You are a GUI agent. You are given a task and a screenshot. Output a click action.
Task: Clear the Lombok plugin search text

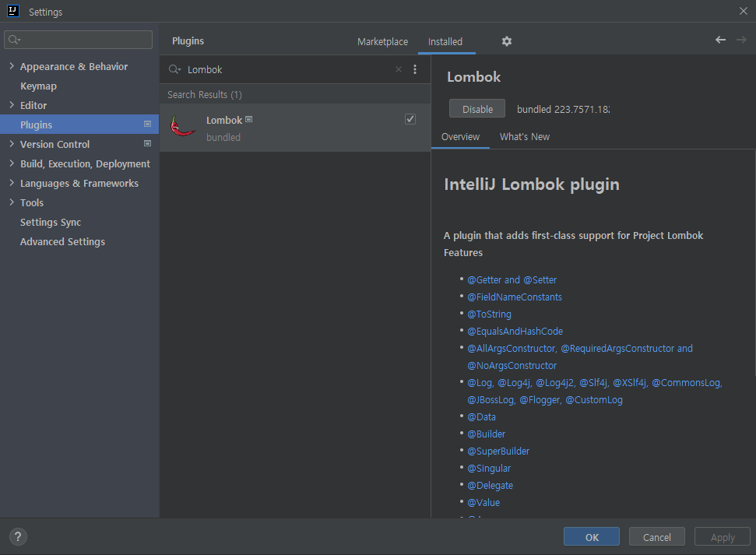[x=399, y=69]
